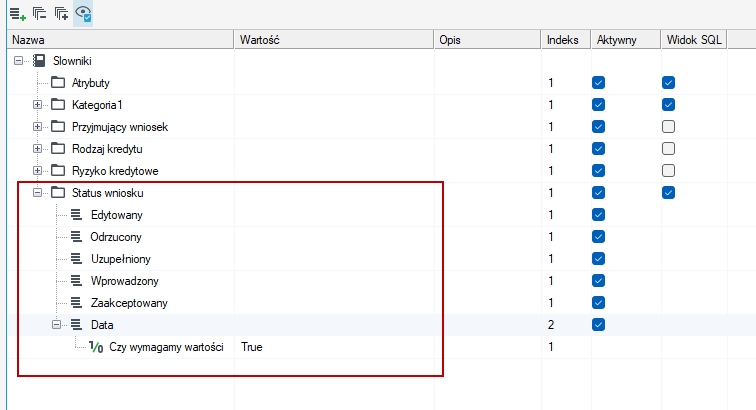Click the Status wniosku folder icon
Image resolution: width=756 pixels, height=410 pixels.
pos(58,193)
